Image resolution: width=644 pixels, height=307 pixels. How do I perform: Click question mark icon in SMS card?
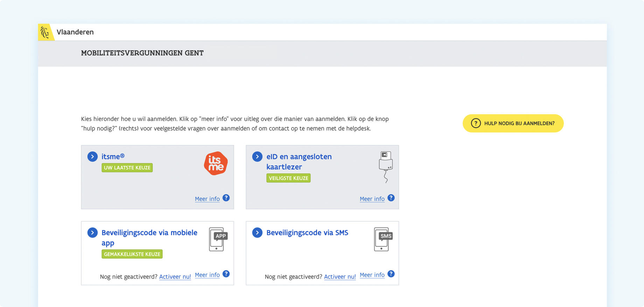coord(391,274)
